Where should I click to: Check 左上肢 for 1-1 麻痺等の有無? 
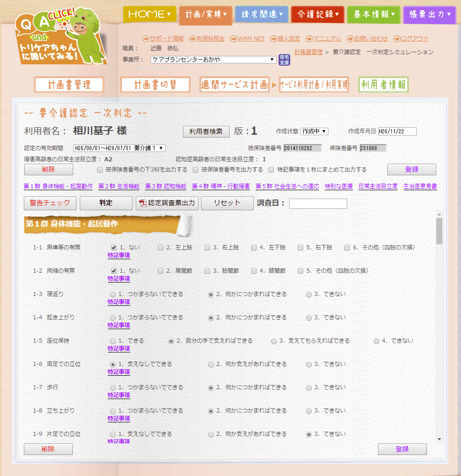point(161,248)
